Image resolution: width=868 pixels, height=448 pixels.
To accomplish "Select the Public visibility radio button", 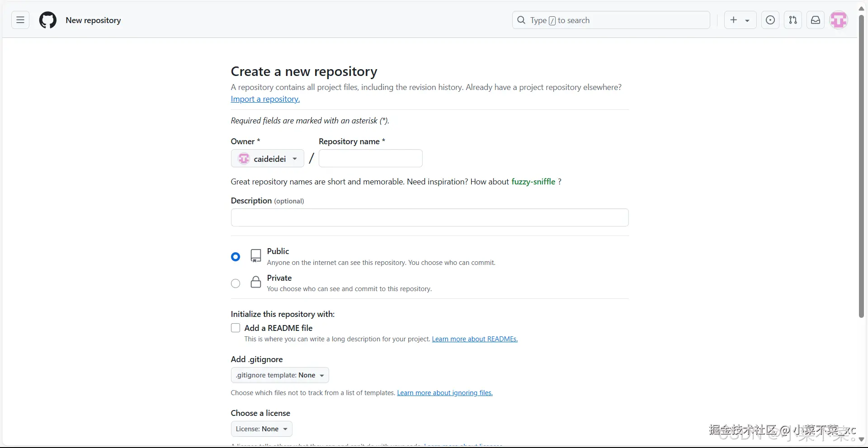I will click(x=236, y=257).
